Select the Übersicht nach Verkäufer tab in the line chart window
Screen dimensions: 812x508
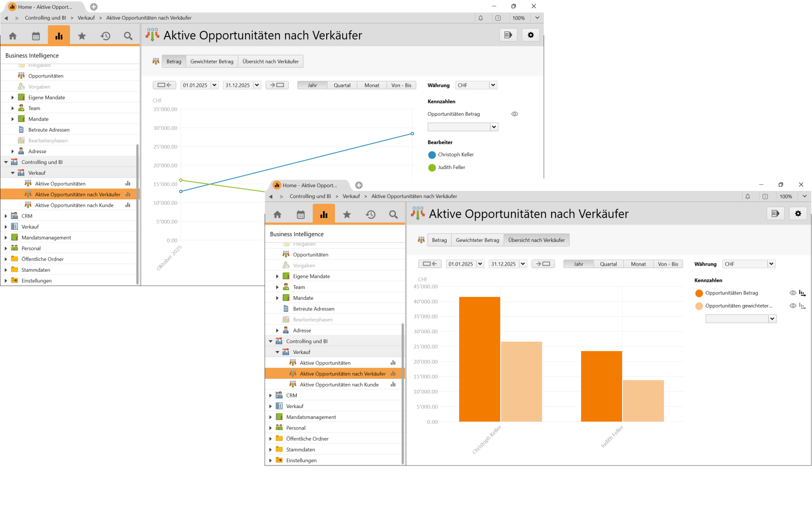[x=270, y=61]
